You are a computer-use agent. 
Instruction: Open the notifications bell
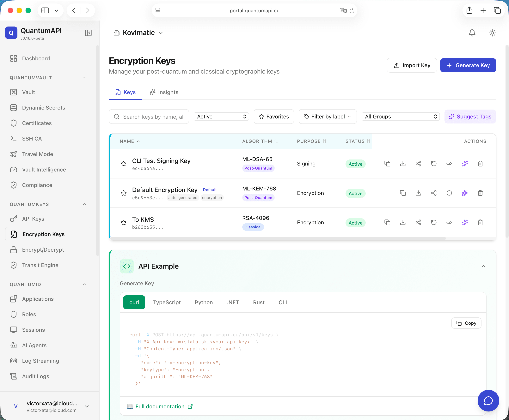point(472,33)
